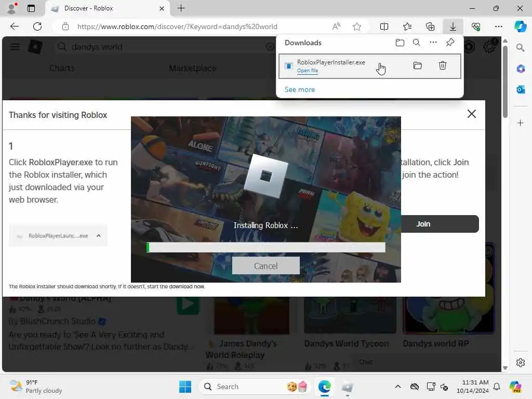Image resolution: width=532 pixels, height=399 pixels.
Task: Open Collections in Edge
Action: pyautogui.click(x=430, y=26)
